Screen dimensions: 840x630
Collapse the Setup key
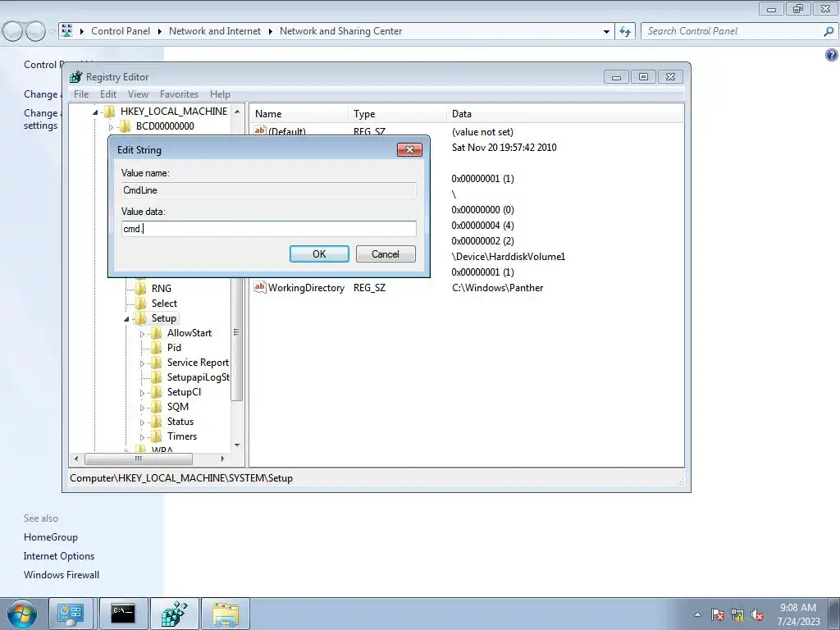coord(126,319)
